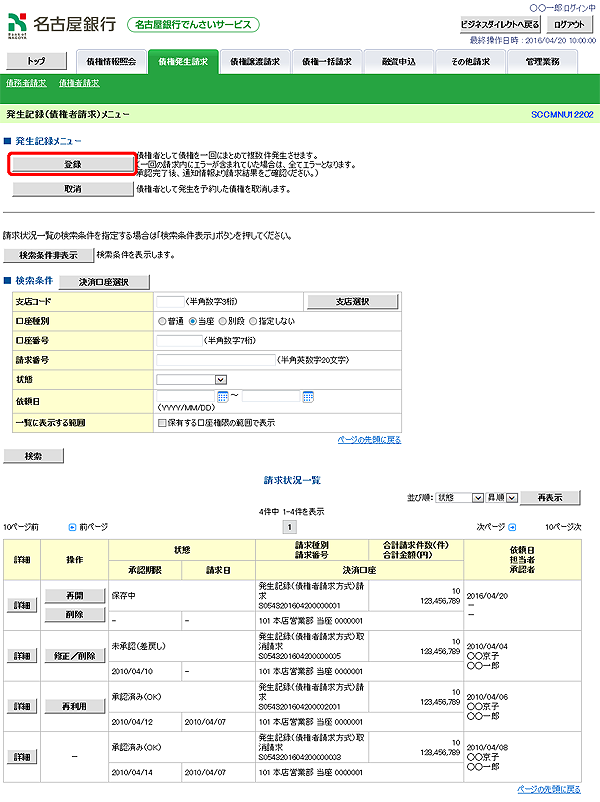
Task: Select the 別段 account type radio
Action: pyautogui.click(x=223, y=321)
